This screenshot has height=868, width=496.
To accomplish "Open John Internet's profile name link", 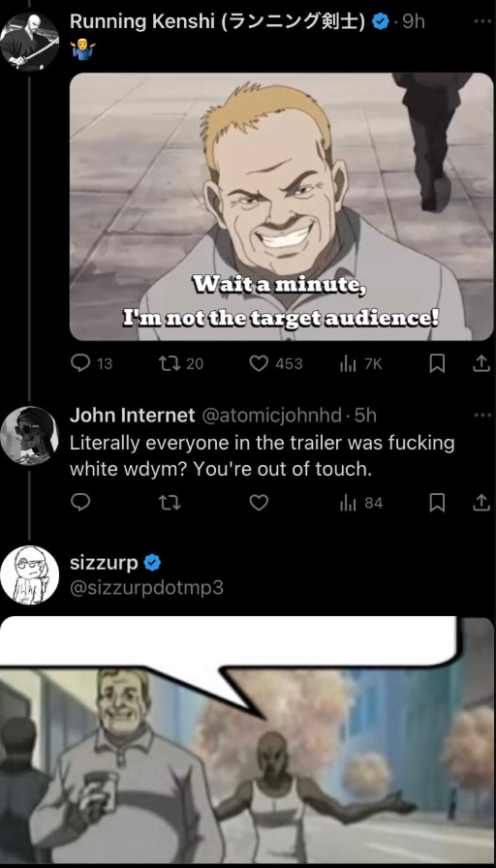I will click(133, 415).
